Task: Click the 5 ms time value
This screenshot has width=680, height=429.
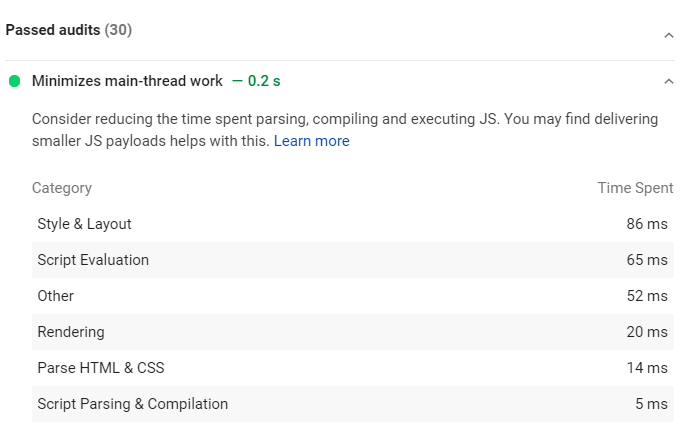Action: tap(650, 404)
